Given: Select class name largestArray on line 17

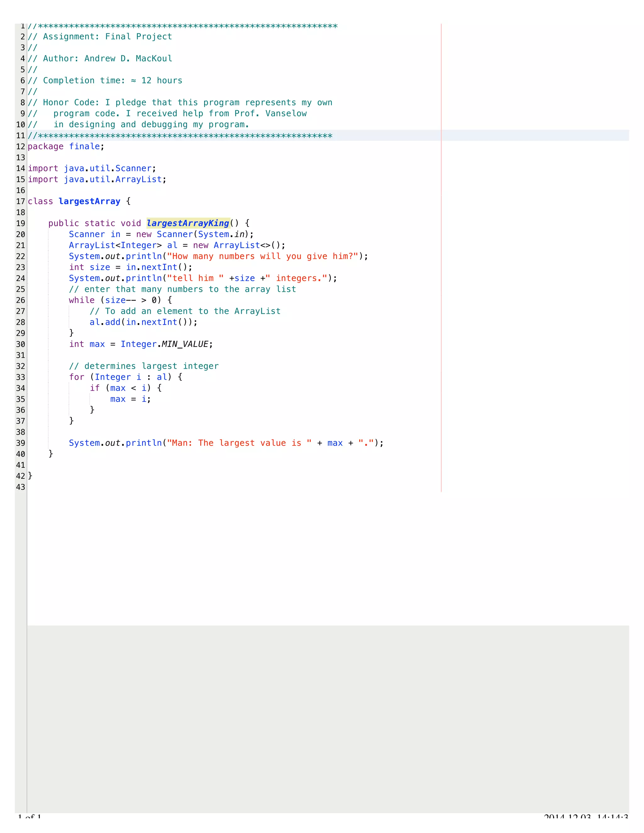Looking at the screenshot, I should tap(89, 201).
